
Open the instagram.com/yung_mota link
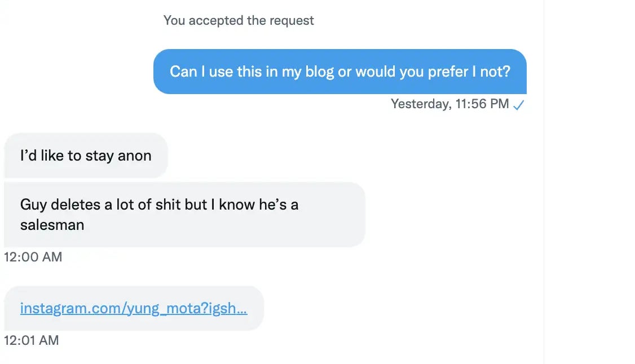point(133,308)
